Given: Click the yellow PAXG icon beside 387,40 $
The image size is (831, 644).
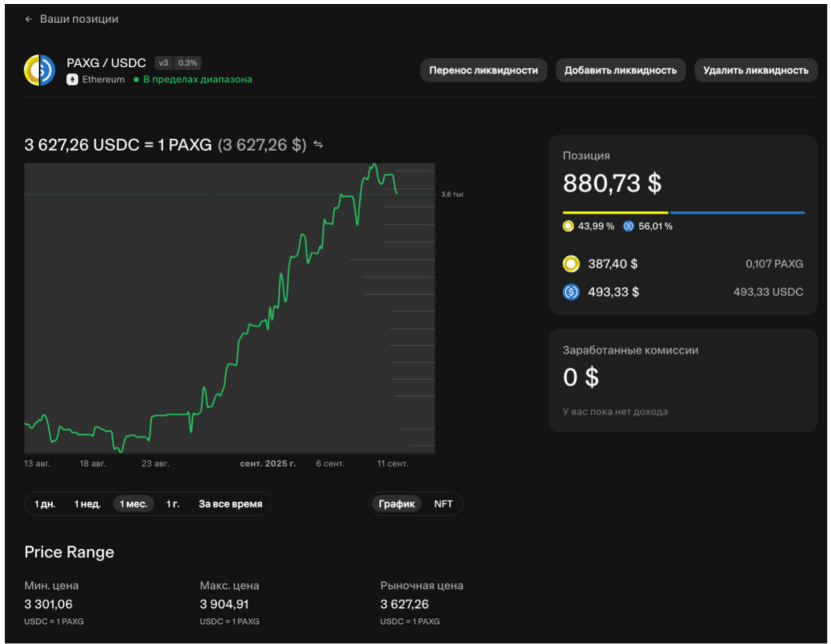Looking at the screenshot, I should coord(571,264).
